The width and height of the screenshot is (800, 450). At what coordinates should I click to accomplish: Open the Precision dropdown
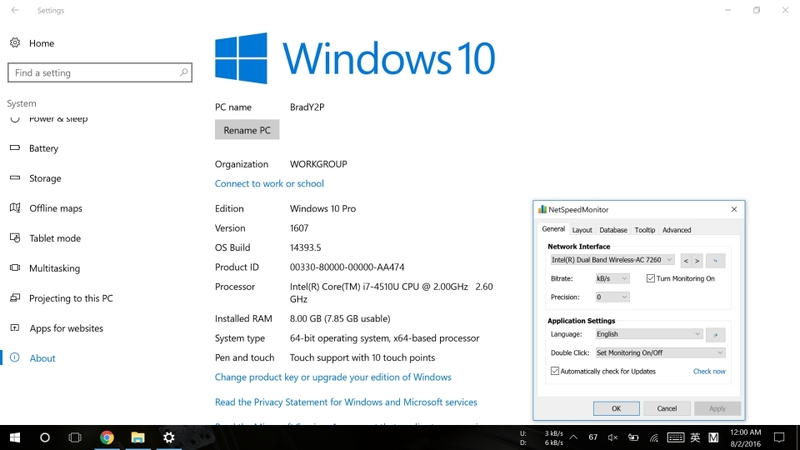612,297
